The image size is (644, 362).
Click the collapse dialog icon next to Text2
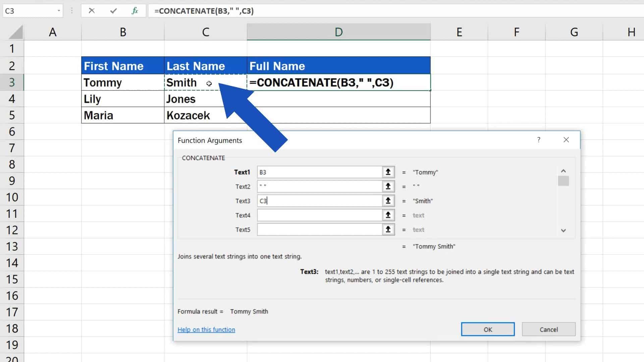(x=388, y=186)
